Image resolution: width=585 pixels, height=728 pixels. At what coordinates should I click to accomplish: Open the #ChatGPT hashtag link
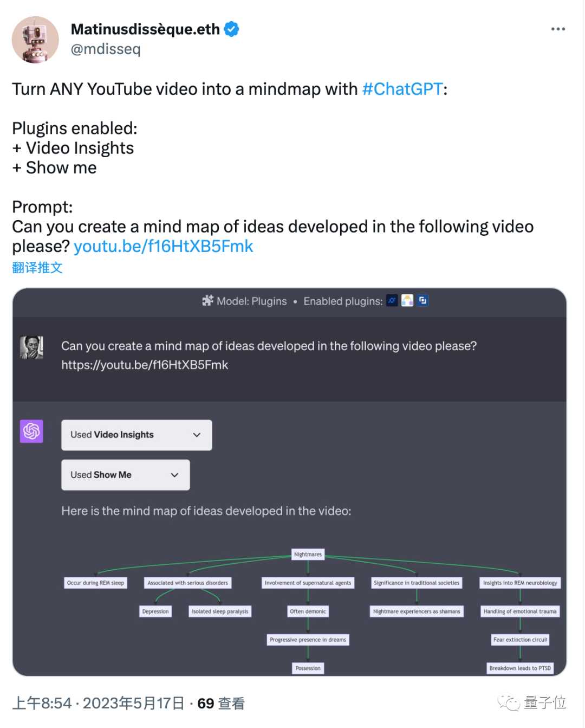[402, 89]
